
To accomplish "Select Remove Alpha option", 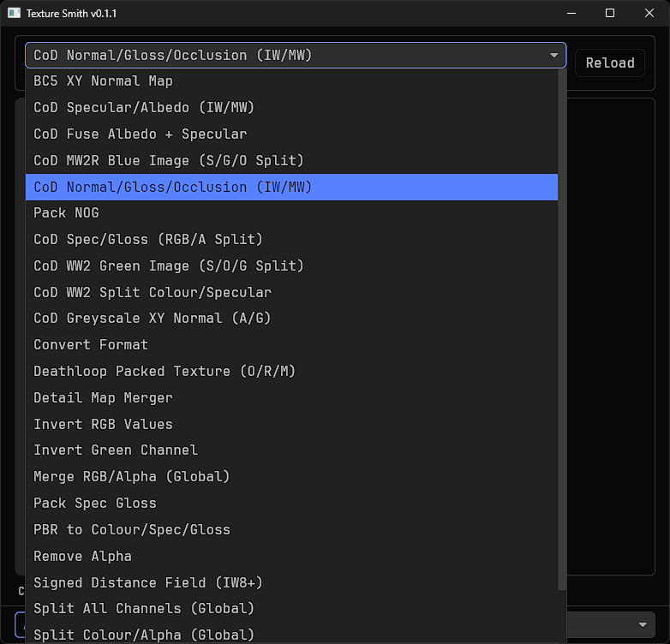I will coord(292,557).
